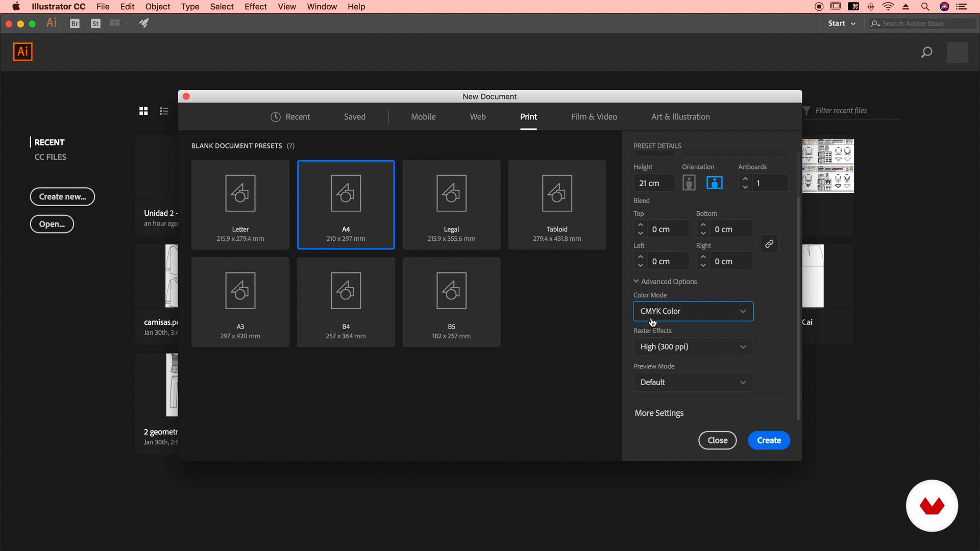The image size is (980, 551).
Task: Switch to list view of recent files
Action: 164,111
